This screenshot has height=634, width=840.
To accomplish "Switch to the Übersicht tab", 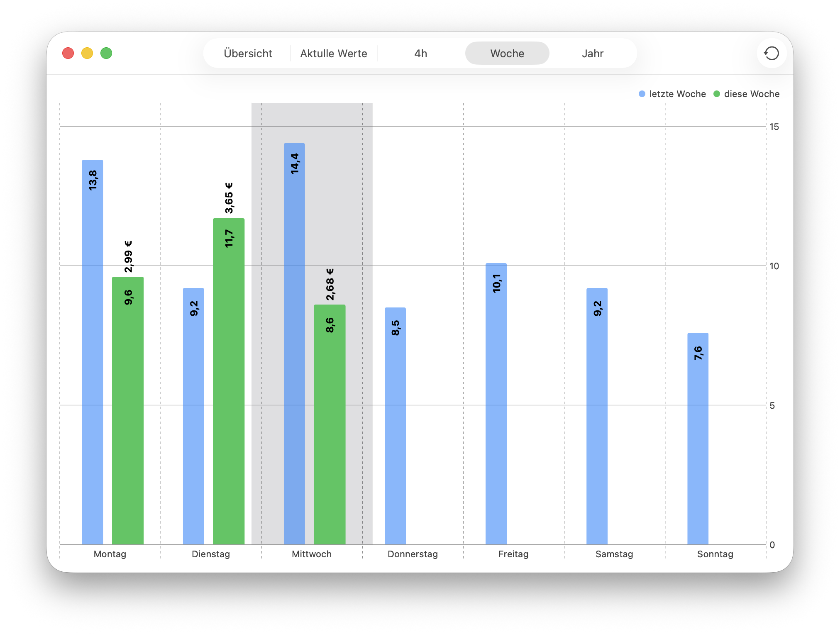I will [248, 54].
